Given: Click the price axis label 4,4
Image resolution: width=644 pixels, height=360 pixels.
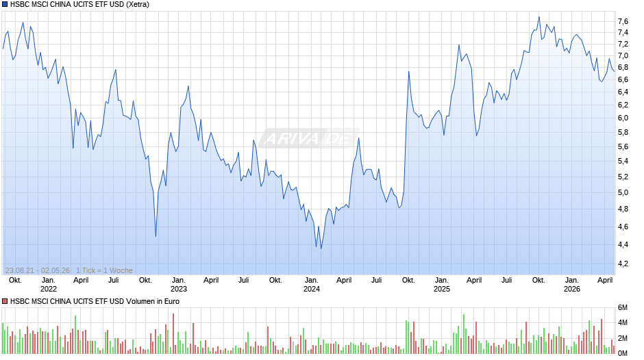Looking at the screenshot, I should coord(623,244).
